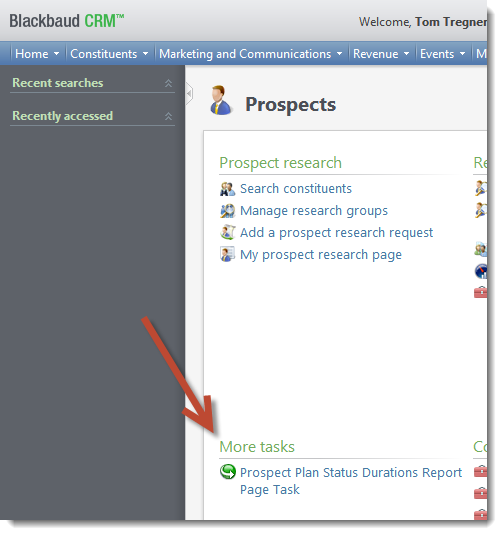Open the Marketing and Communications menu
The height and width of the screenshot is (535, 502).
pyautogui.click(x=250, y=54)
